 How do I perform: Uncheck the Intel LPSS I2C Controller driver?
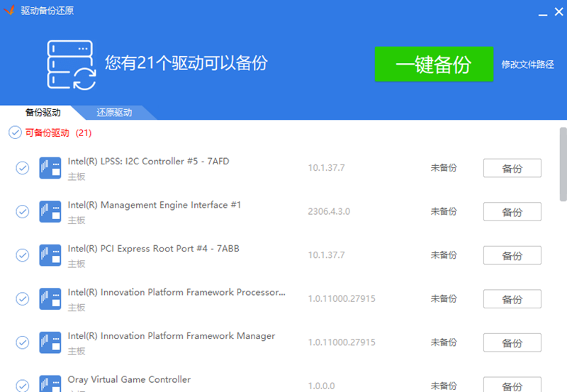tap(23, 168)
